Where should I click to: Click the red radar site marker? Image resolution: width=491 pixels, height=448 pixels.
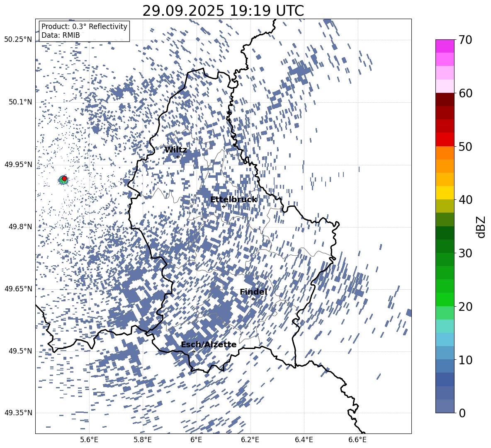[x=64, y=179]
